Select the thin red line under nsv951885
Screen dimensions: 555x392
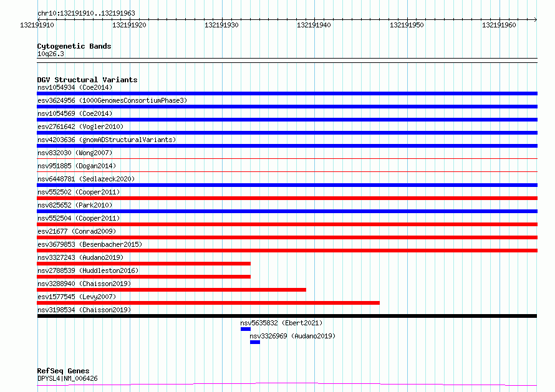(x=287, y=172)
